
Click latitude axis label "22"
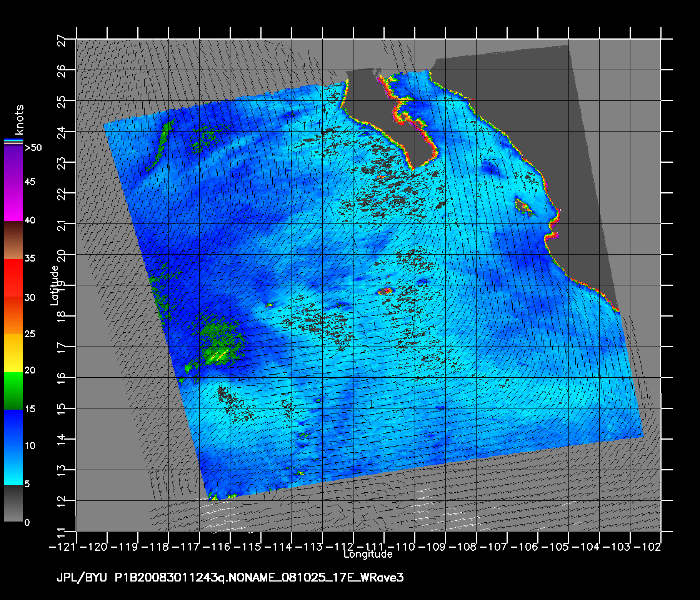(61, 195)
